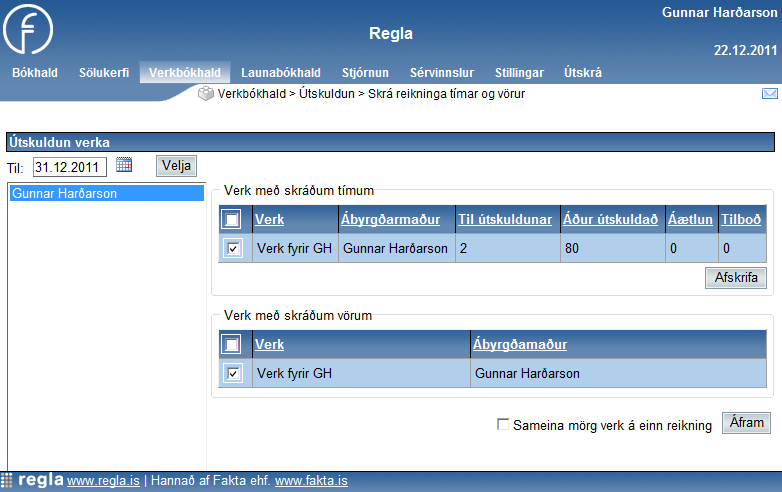Sort by Til útskuldunar column header
The width and height of the screenshot is (782, 492).
click(505, 220)
